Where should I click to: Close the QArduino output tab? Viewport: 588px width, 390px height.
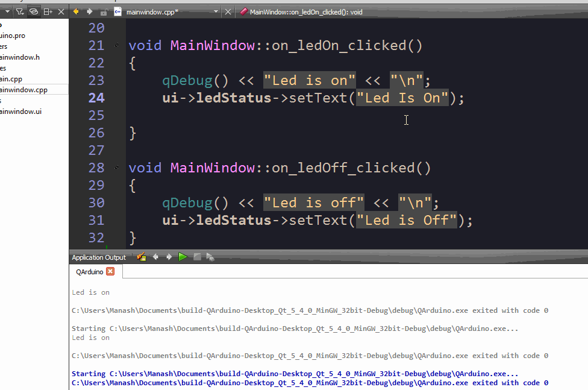point(110,272)
